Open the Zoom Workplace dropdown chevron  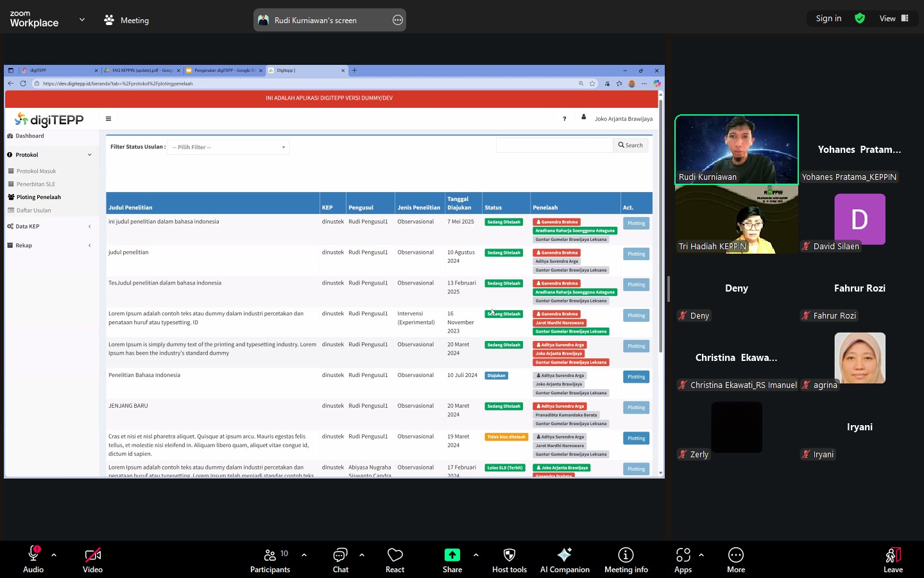(82, 20)
